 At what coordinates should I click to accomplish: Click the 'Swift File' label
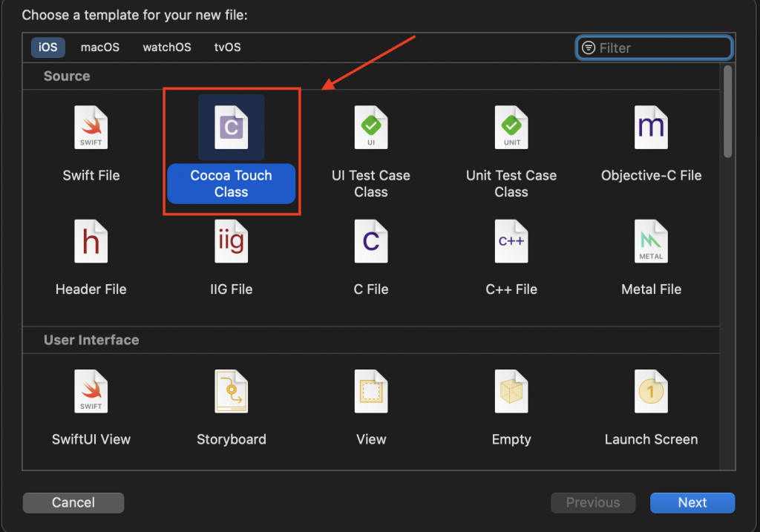[91, 175]
